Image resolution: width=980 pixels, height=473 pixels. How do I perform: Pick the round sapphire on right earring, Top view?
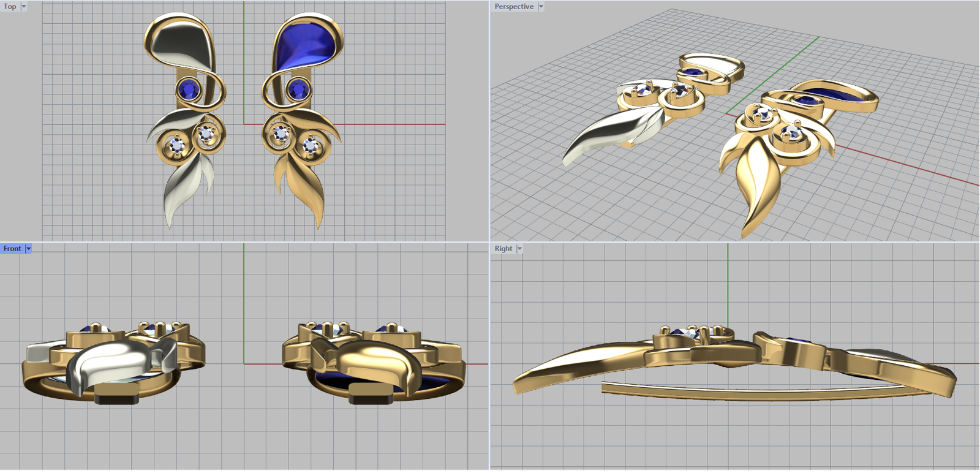pyautogui.click(x=298, y=89)
